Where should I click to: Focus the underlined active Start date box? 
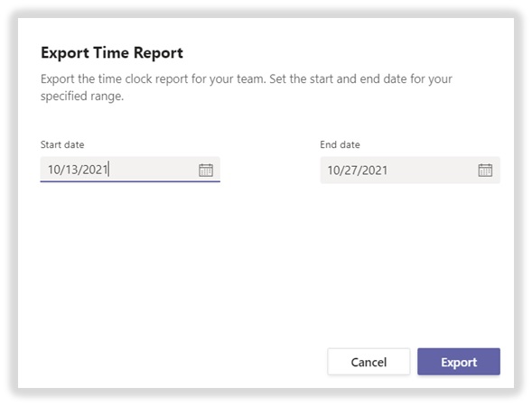point(130,170)
